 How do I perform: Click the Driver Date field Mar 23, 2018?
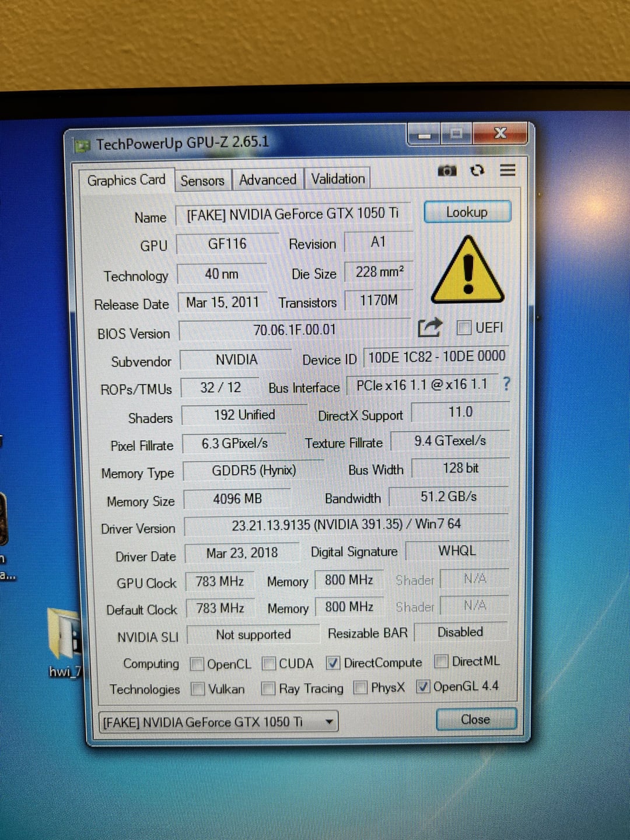pyautogui.click(x=242, y=553)
